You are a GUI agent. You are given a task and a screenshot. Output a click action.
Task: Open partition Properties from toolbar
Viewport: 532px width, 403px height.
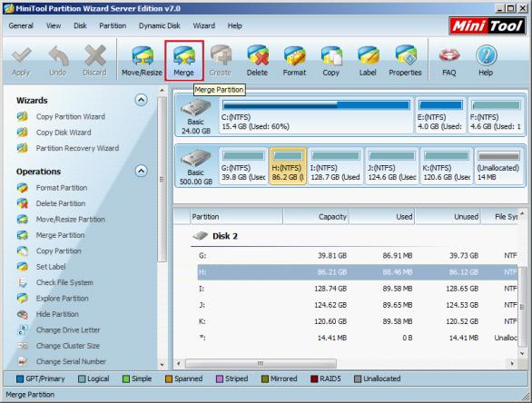coord(405,61)
